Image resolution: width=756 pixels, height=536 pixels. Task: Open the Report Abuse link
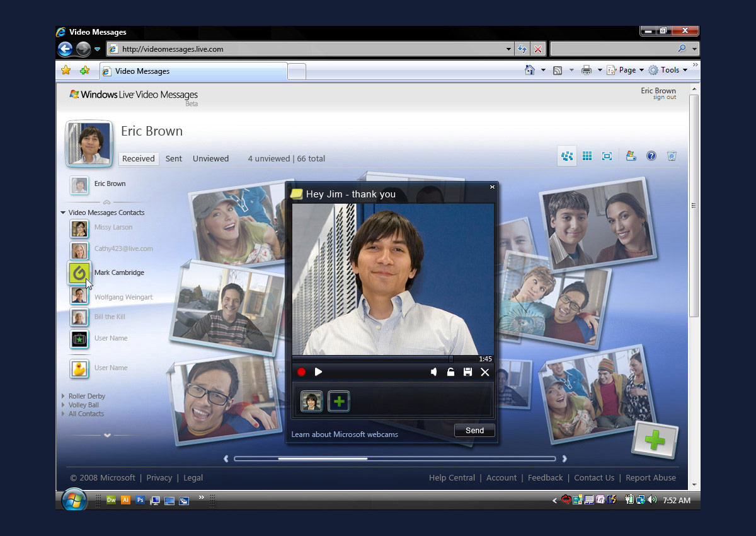tap(651, 478)
